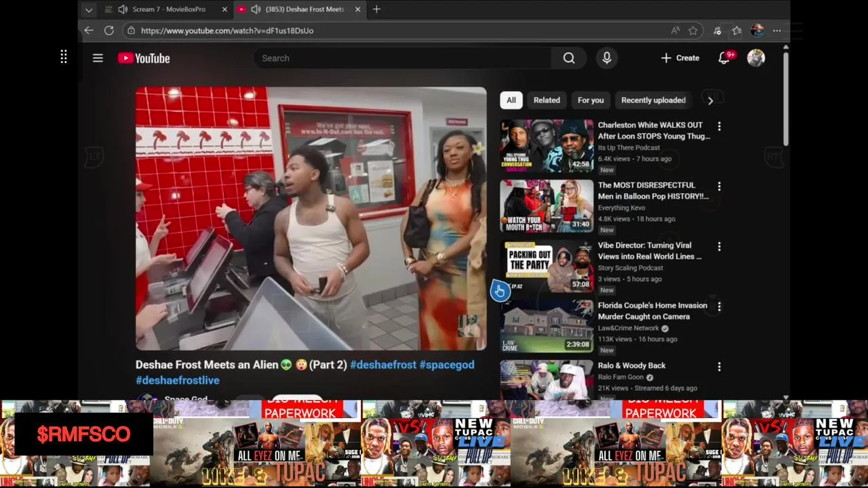Open more options for Florida Couple video
Image resolution: width=868 pixels, height=488 pixels.
(719, 306)
